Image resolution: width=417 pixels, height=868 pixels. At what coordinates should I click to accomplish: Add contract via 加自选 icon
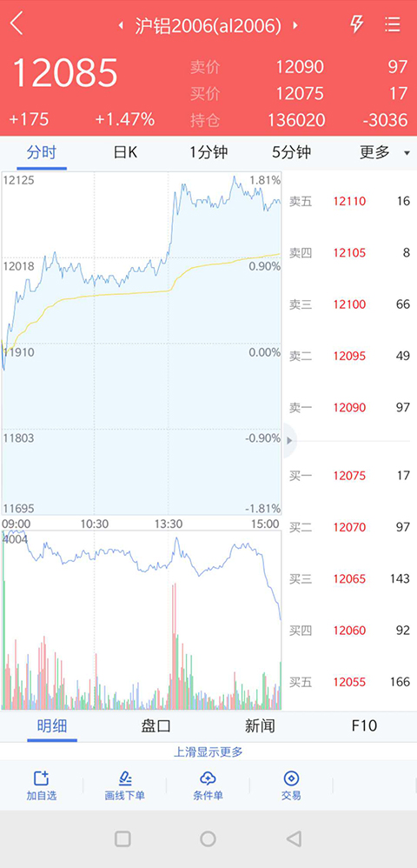pos(42,785)
